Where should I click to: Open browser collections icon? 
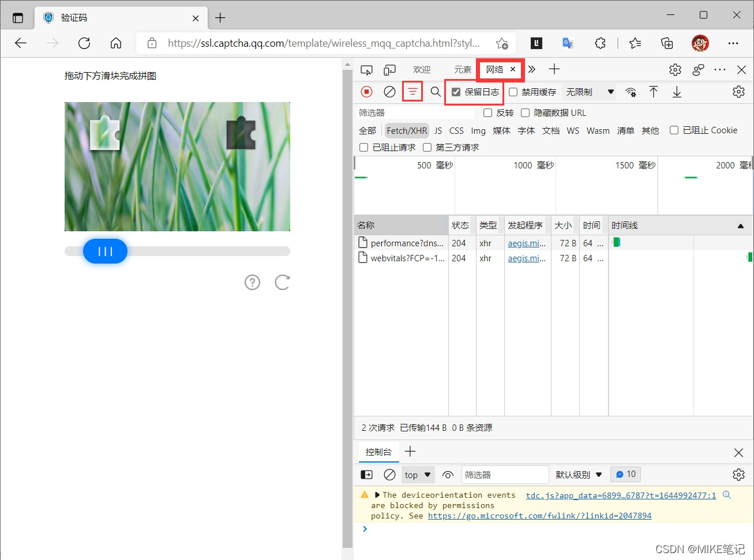coord(667,43)
